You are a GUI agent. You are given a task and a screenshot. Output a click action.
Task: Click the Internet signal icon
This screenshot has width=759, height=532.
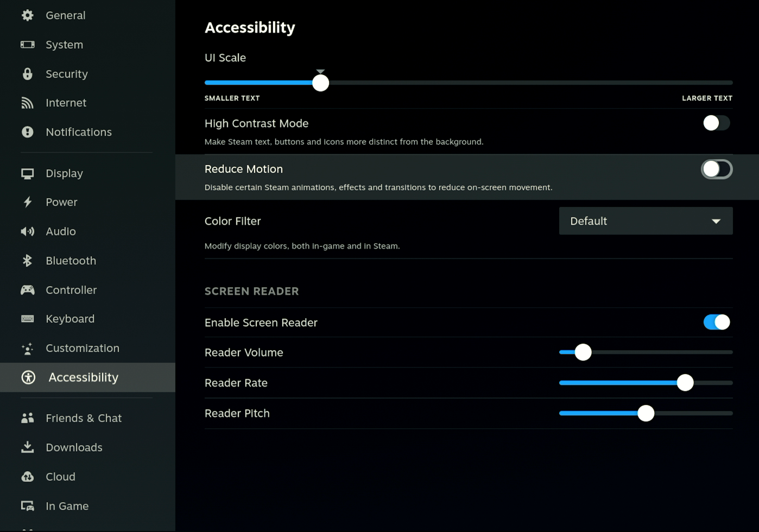click(27, 103)
